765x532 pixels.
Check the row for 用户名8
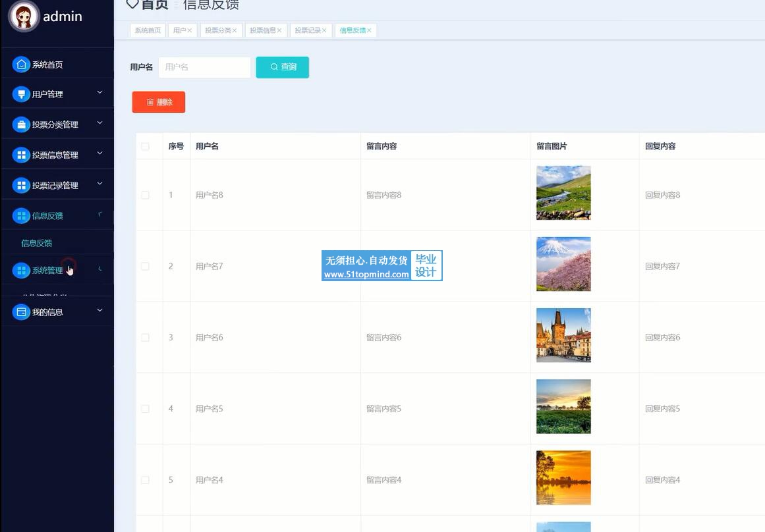click(146, 195)
